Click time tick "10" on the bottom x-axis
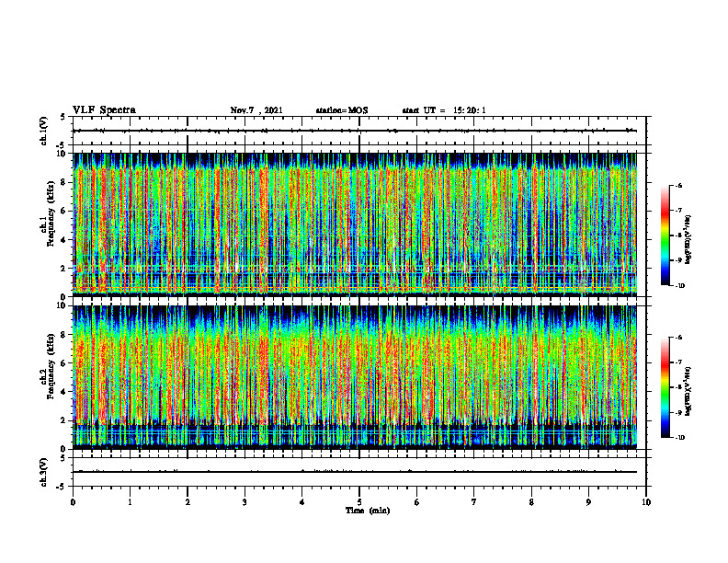 pyautogui.click(x=646, y=502)
